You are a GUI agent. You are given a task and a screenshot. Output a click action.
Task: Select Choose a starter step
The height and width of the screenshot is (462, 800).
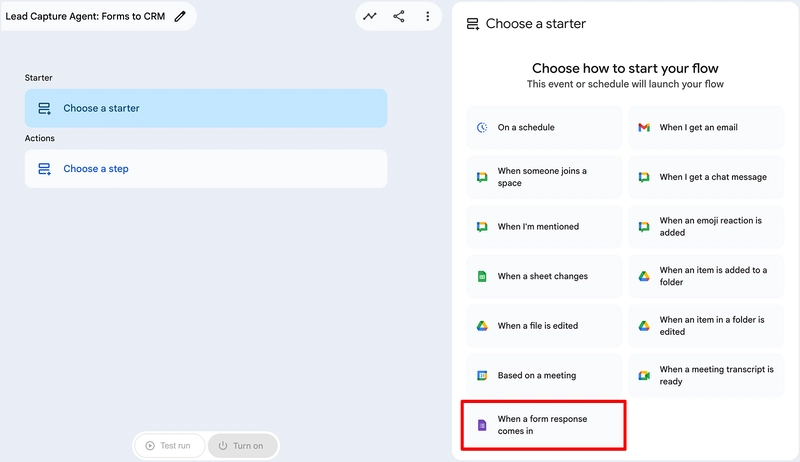205,108
